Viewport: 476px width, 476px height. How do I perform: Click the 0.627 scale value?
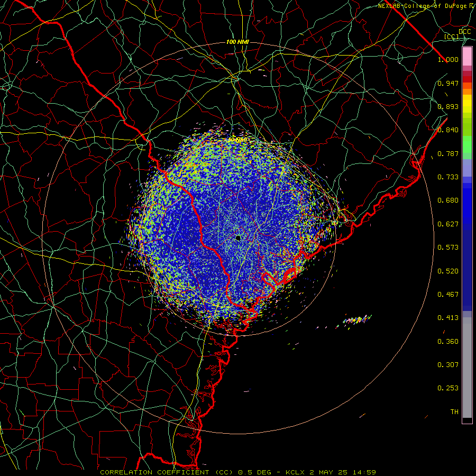point(448,224)
